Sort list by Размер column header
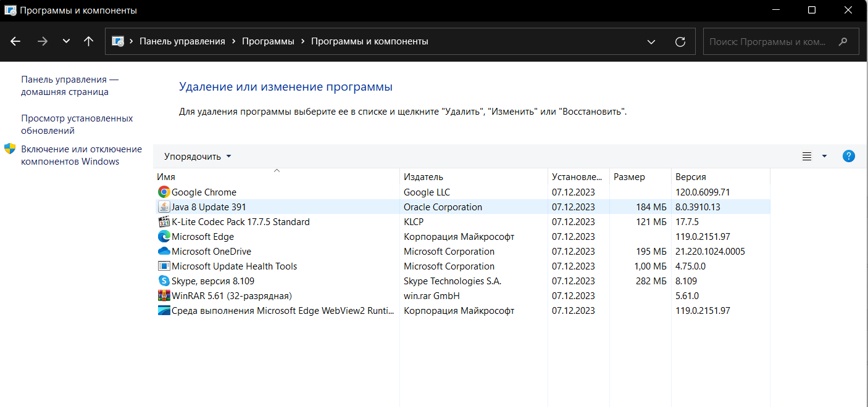This screenshot has width=868, height=407. coord(629,177)
